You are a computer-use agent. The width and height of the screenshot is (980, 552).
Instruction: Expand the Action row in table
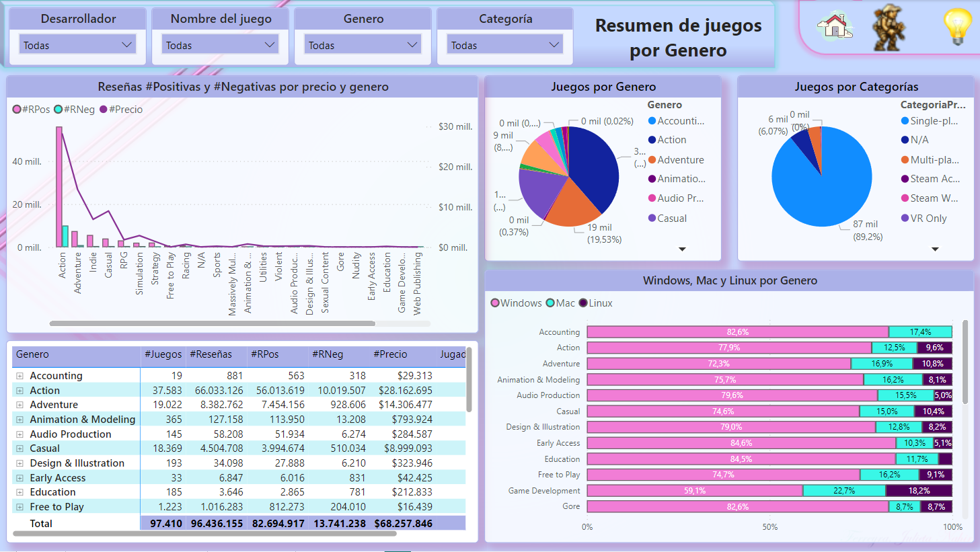[x=20, y=391]
